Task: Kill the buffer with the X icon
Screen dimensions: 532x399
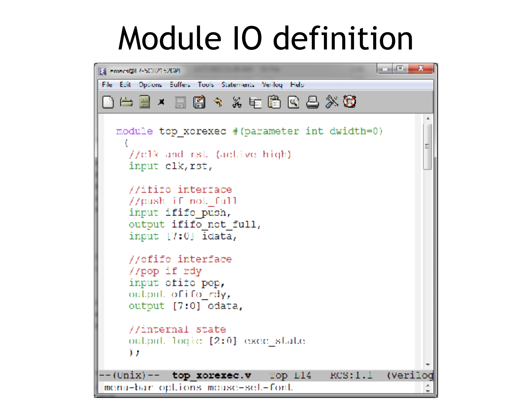Action: pyautogui.click(x=161, y=102)
